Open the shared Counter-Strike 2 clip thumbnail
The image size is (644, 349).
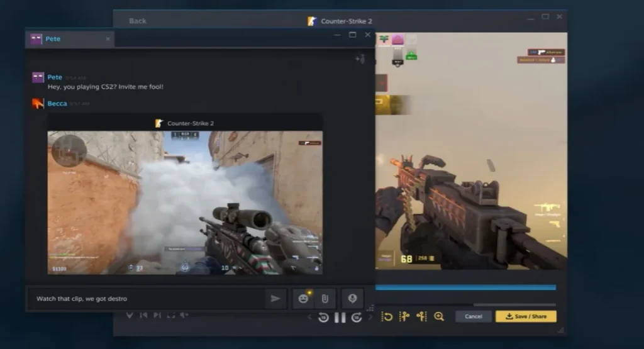pos(185,202)
